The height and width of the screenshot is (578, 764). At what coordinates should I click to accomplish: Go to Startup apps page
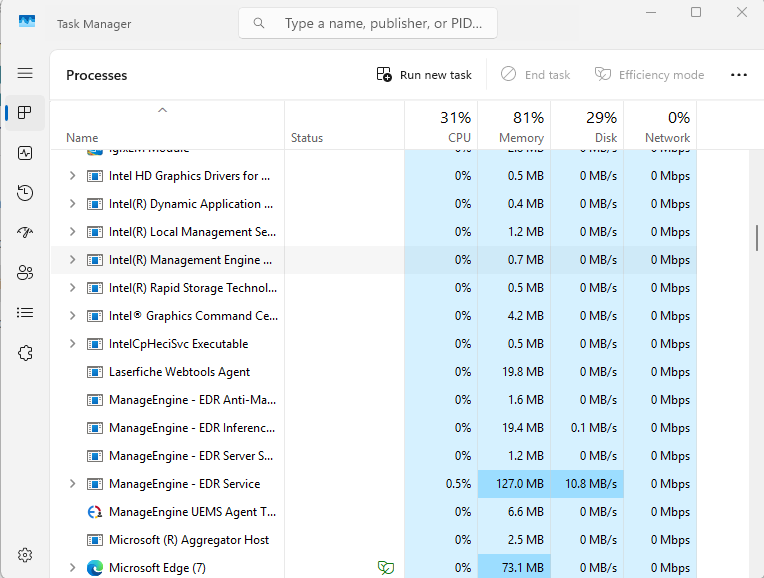click(25, 233)
